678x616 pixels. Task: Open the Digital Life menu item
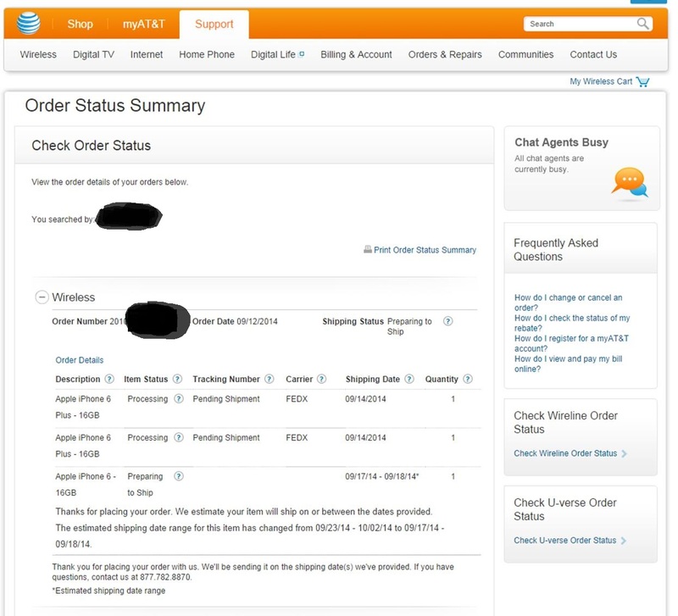(273, 54)
